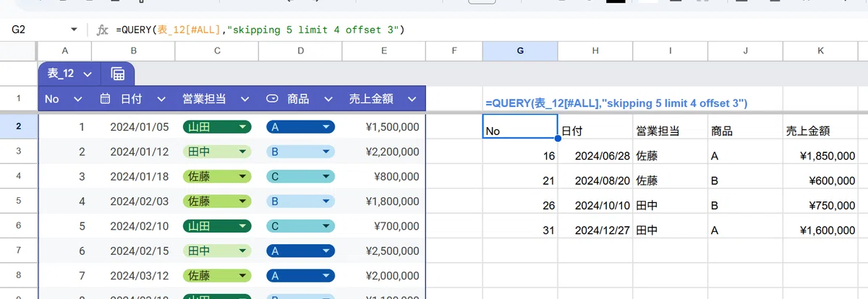Screen dimensions: 868x299
Task: Open the B product chip in row 3
Action: pyautogui.click(x=300, y=152)
